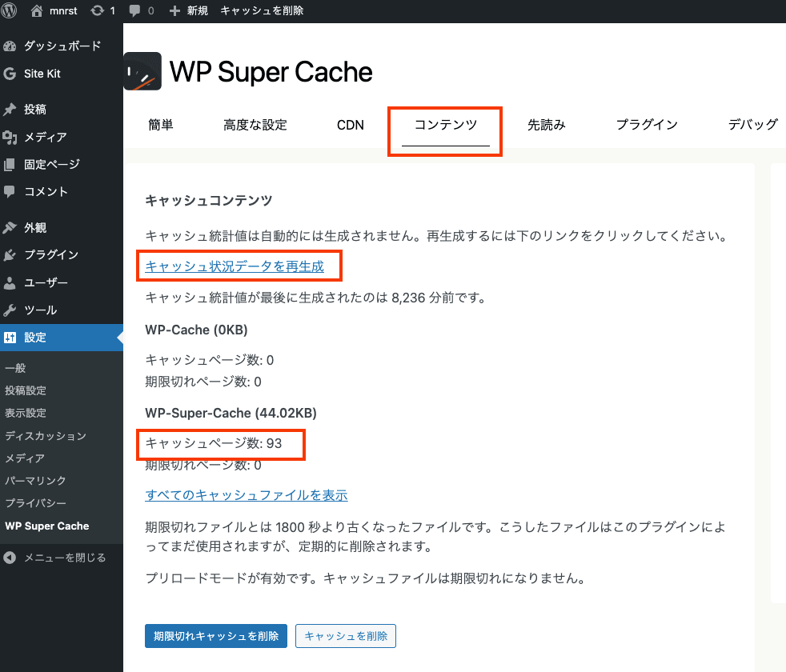Image resolution: width=786 pixels, height=672 pixels.
Task: Open ディスカッション submenu item
Action: pyautogui.click(x=46, y=435)
